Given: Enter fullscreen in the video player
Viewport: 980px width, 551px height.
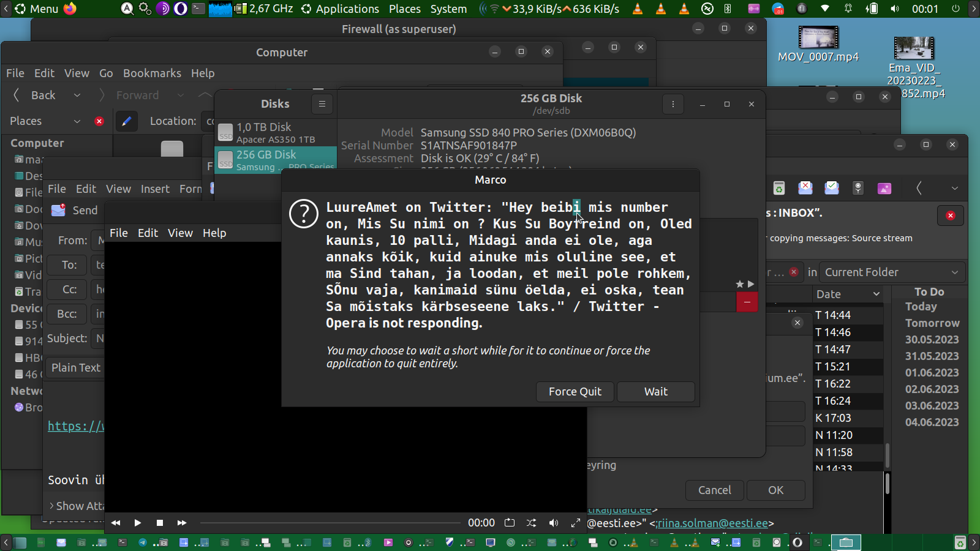Looking at the screenshot, I should 575,523.
